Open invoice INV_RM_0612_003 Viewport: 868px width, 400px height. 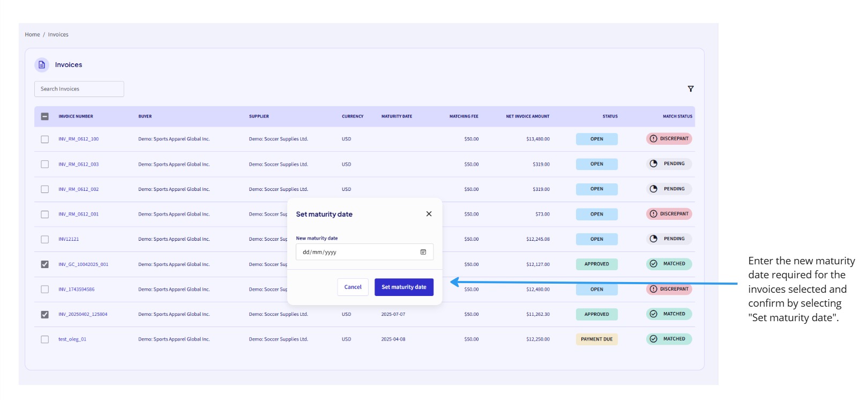click(x=79, y=164)
